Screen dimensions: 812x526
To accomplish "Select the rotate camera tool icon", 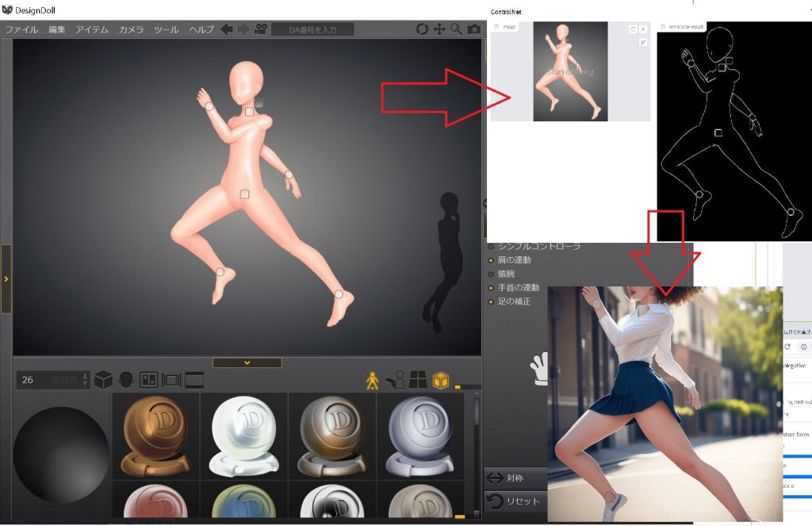I will [422, 29].
